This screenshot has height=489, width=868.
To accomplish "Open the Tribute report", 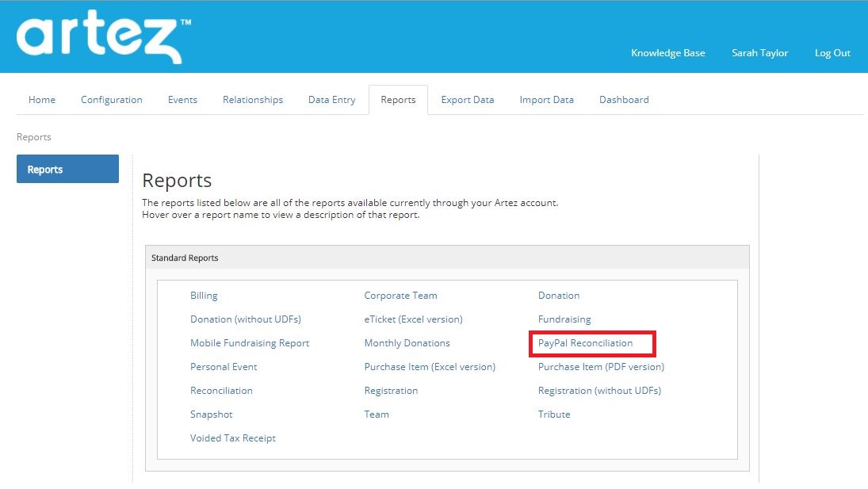I will (554, 415).
